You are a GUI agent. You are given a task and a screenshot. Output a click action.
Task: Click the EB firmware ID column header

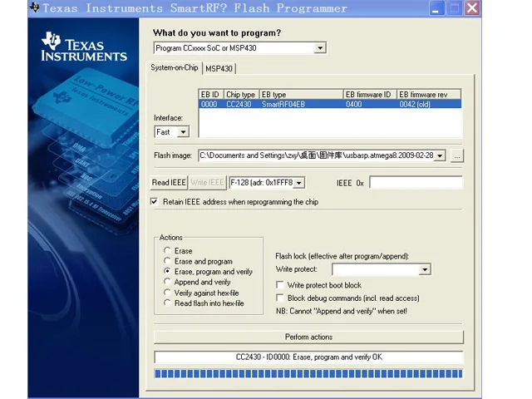click(370, 95)
